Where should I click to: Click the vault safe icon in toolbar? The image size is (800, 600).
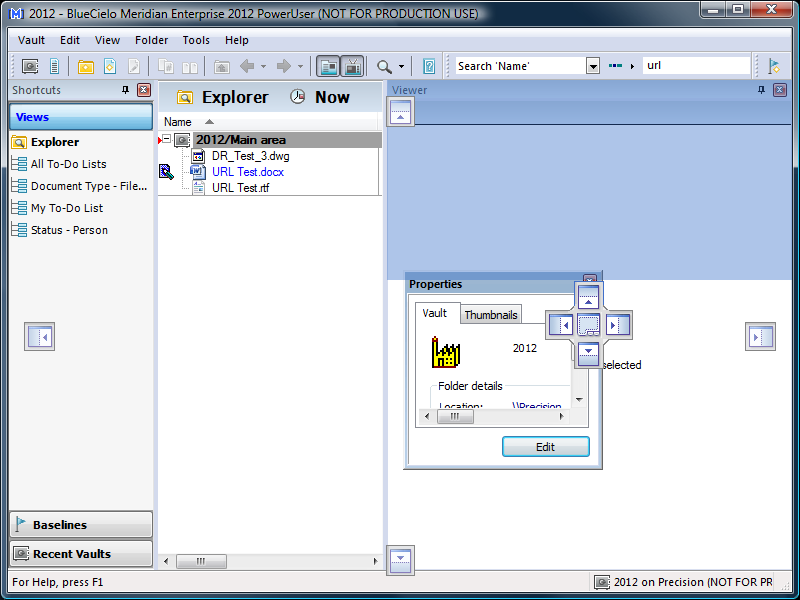click(30, 66)
